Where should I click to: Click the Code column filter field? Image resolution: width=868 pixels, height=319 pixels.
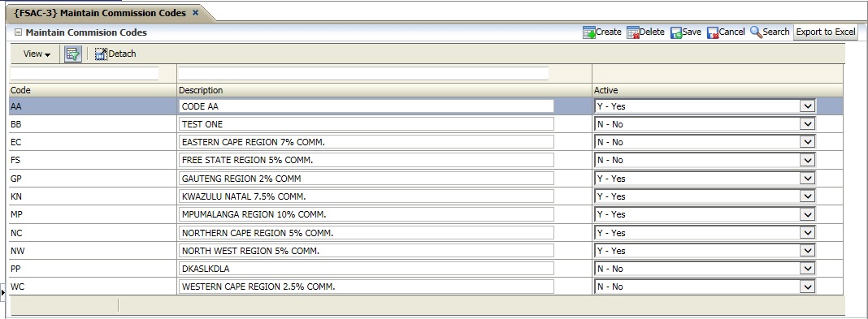tap(85, 74)
